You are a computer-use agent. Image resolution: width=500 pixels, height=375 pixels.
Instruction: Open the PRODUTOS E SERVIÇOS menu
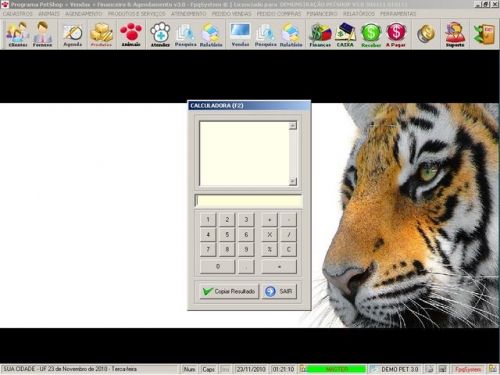[136, 14]
